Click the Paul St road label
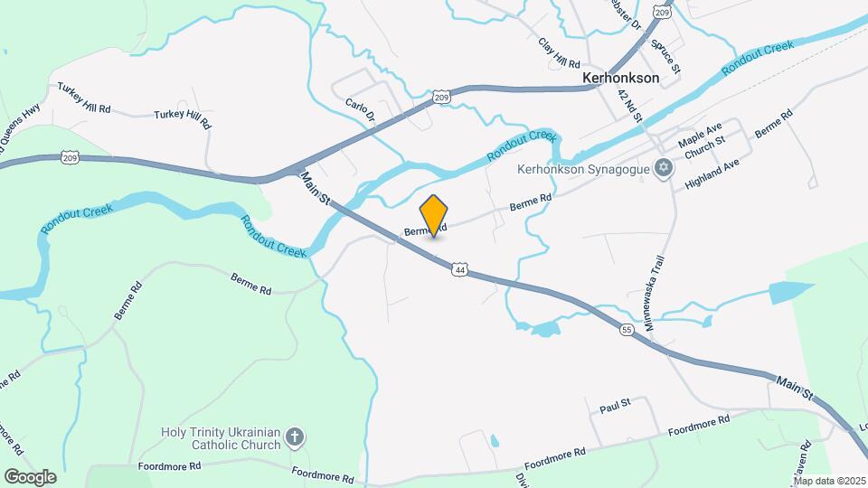Screen dimensions: 868x488 [615, 406]
